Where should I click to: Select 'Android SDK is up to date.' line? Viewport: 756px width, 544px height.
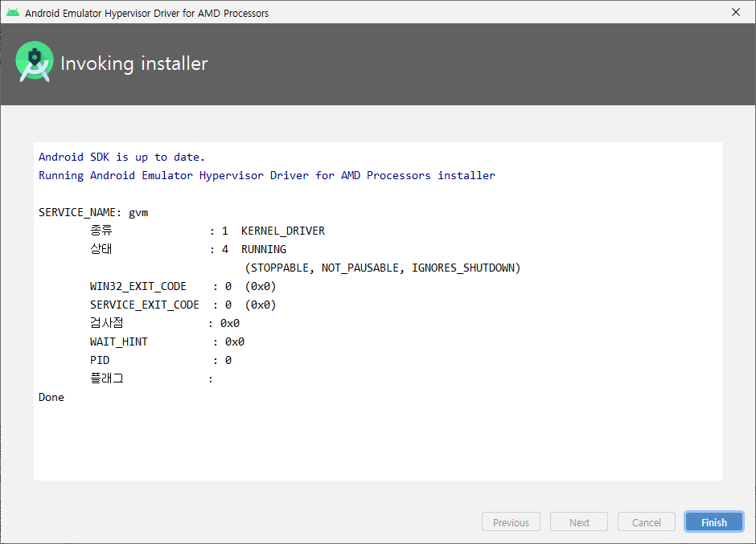pyautogui.click(x=121, y=157)
